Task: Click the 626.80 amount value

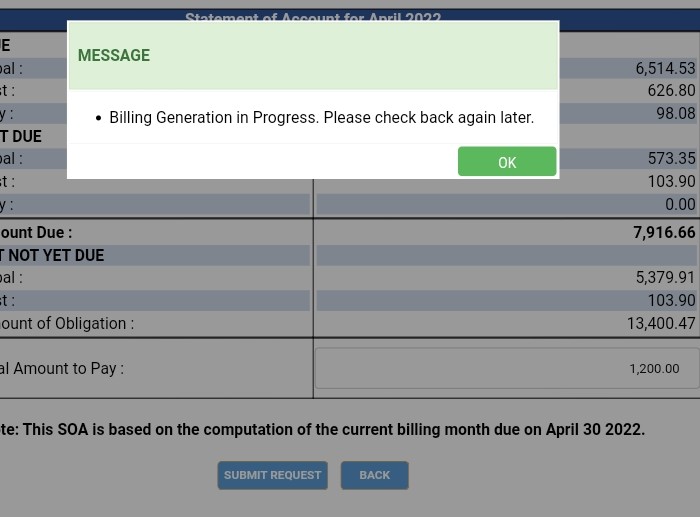Action: point(671,91)
